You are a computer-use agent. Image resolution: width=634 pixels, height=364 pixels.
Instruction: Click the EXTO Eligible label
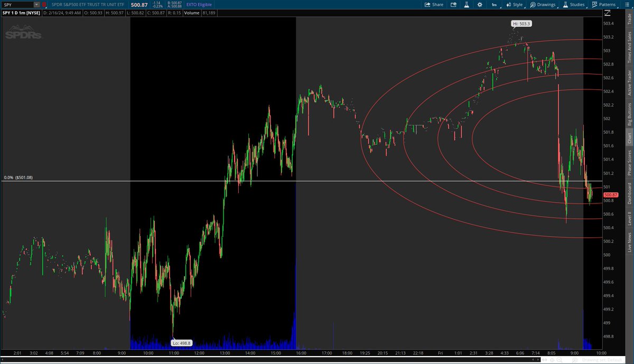click(198, 4)
